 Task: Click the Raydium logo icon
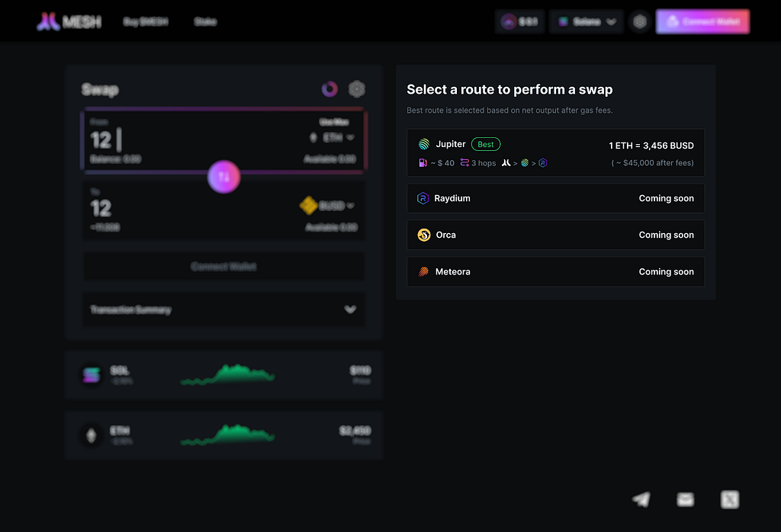(x=423, y=198)
